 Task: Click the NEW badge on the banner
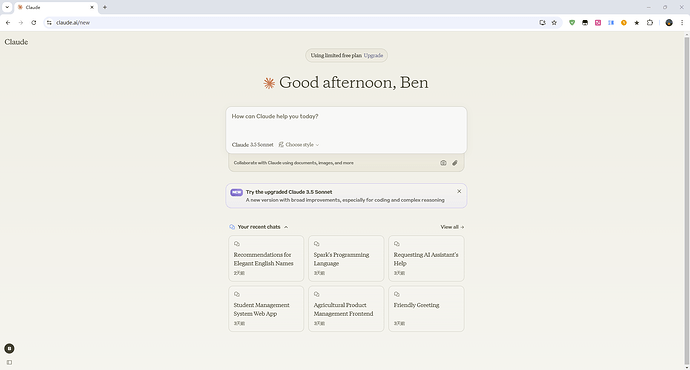[236, 192]
